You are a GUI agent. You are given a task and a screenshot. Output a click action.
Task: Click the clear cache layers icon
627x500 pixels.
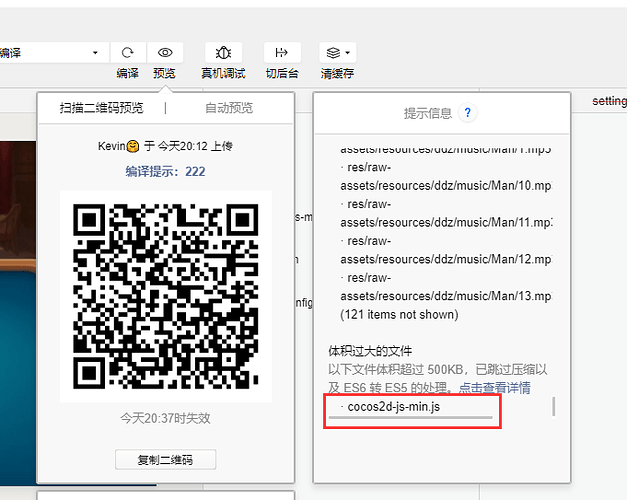333,52
